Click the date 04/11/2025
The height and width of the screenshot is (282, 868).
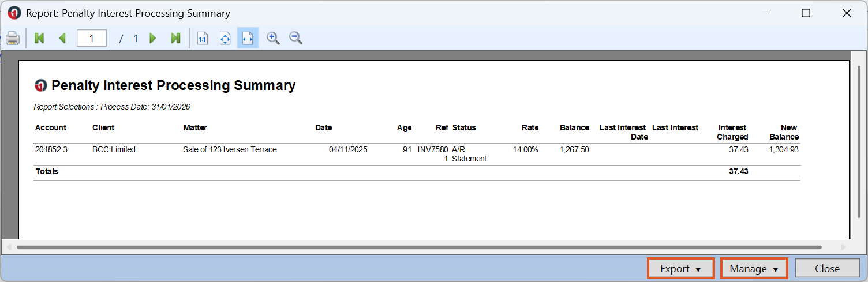[x=348, y=149]
